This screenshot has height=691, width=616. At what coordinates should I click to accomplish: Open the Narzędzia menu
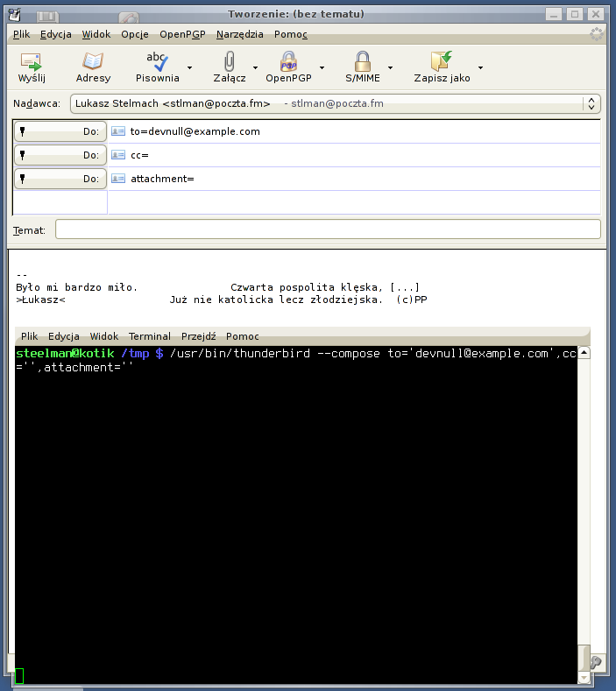coord(239,34)
